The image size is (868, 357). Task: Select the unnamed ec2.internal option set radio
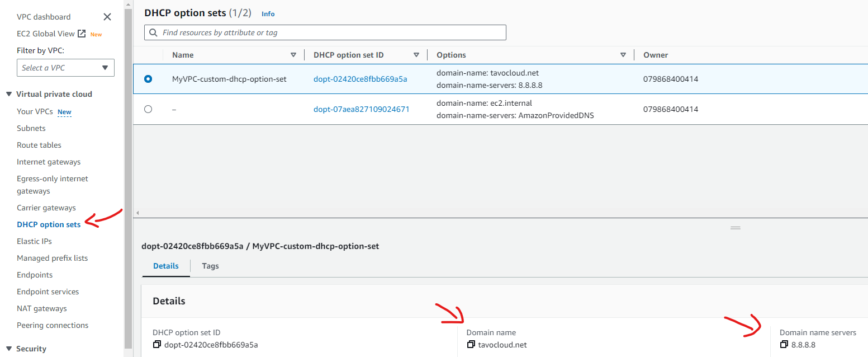148,109
